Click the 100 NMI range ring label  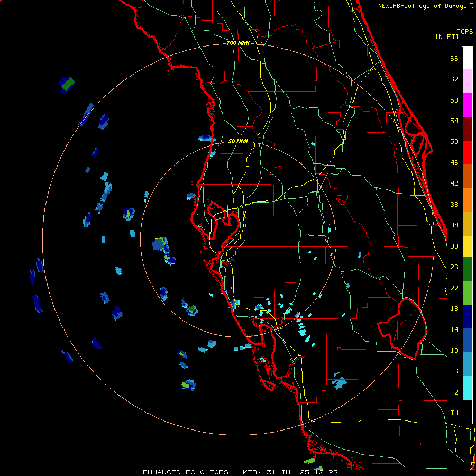(238, 43)
